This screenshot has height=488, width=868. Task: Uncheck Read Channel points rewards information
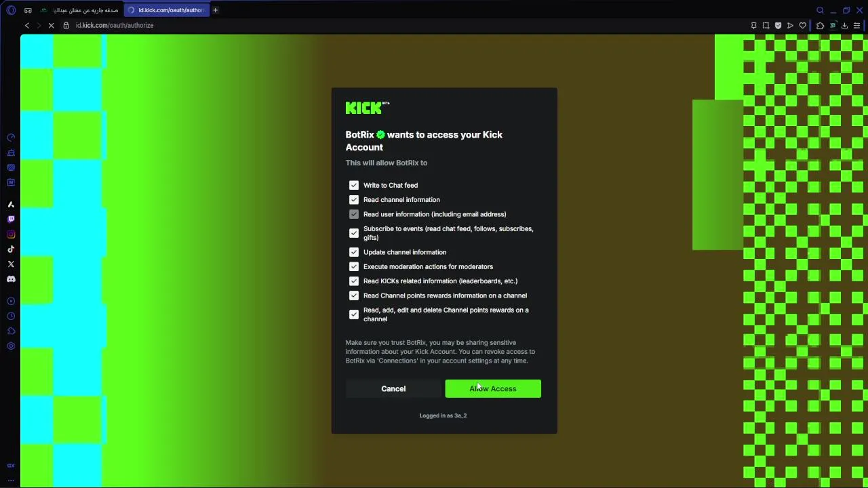pyautogui.click(x=354, y=296)
